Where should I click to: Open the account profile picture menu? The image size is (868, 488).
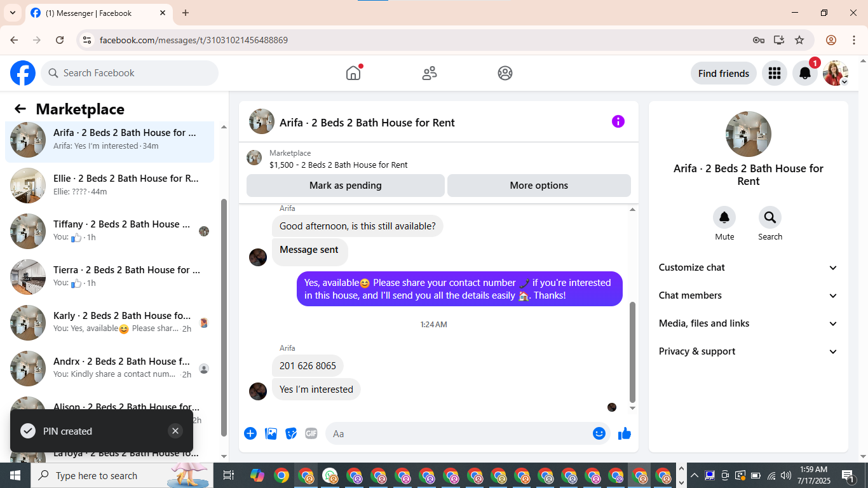[x=836, y=73]
